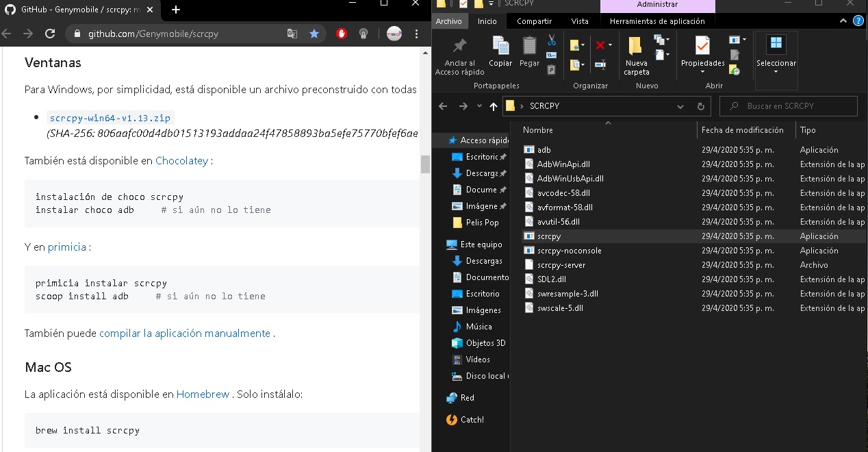Open a new Chrome tab with plus
The height and width of the screenshot is (452, 868).
click(176, 10)
